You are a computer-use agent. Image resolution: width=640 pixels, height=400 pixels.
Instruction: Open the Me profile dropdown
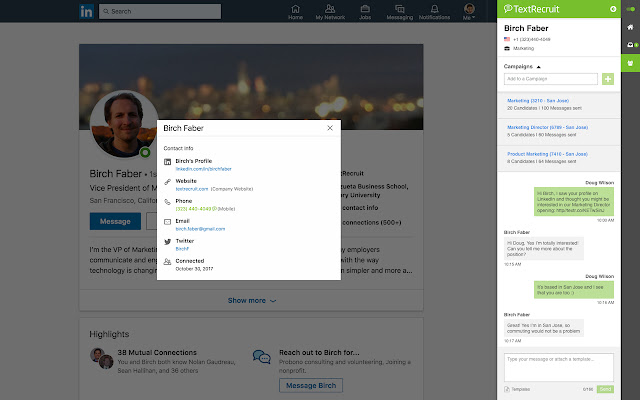[469, 12]
